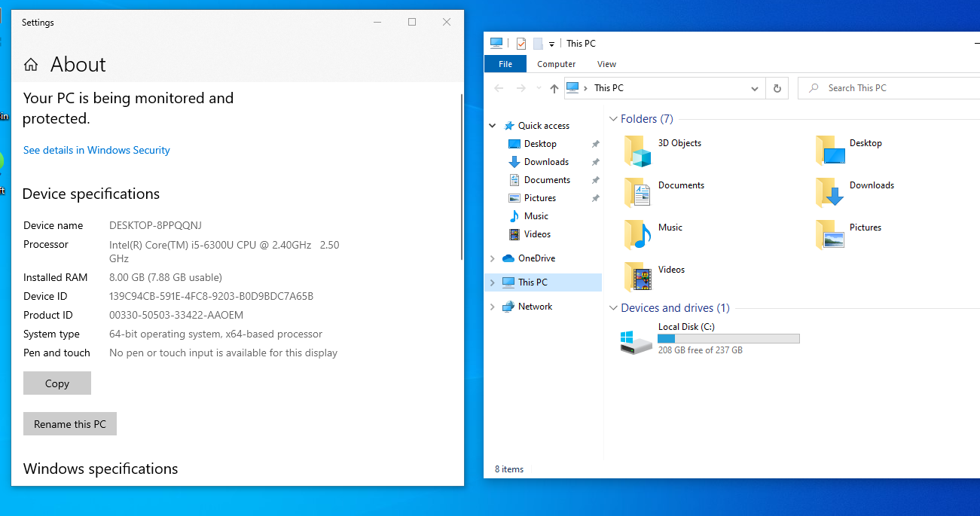The height and width of the screenshot is (516, 980).
Task: Open the address bar history dropdown
Action: tap(755, 89)
